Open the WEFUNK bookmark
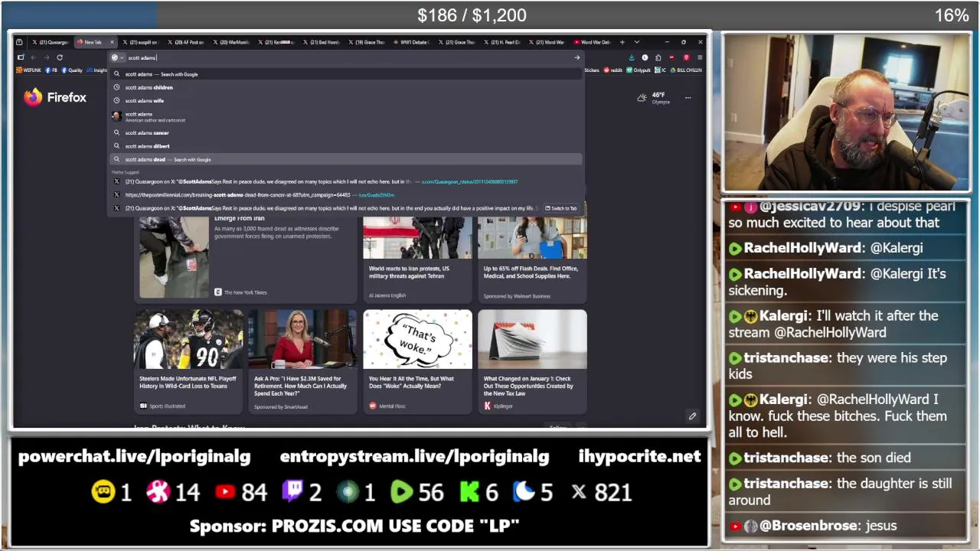The width and height of the screenshot is (980, 551). (28, 70)
